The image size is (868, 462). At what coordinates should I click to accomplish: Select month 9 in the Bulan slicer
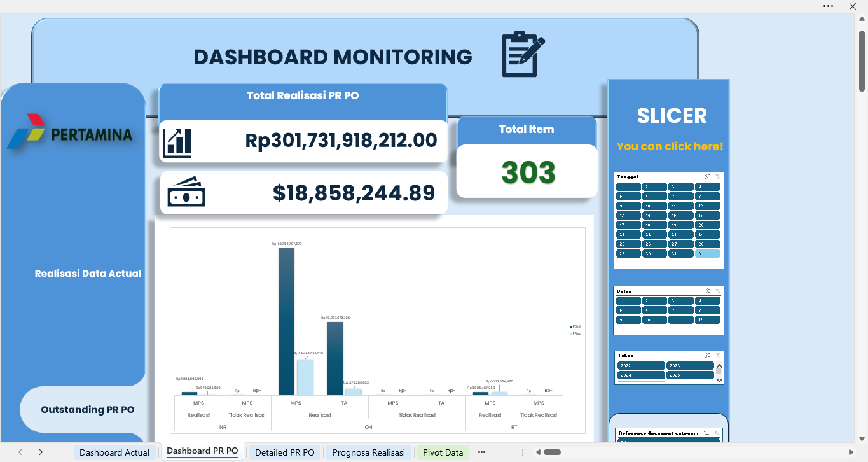click(628, 320)
